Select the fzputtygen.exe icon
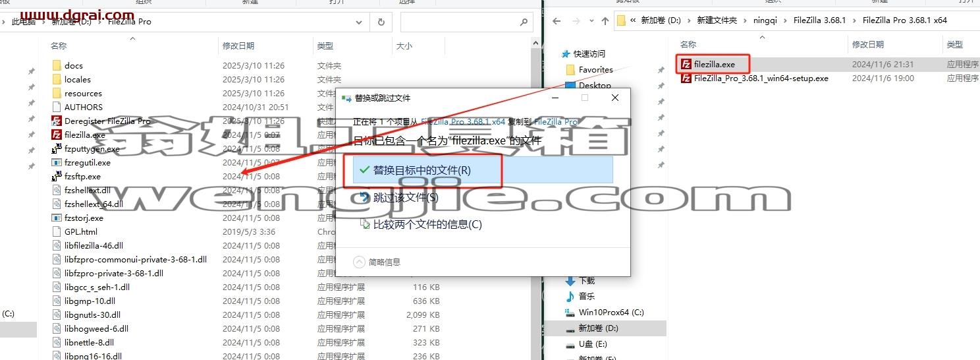 pos(57,148)
